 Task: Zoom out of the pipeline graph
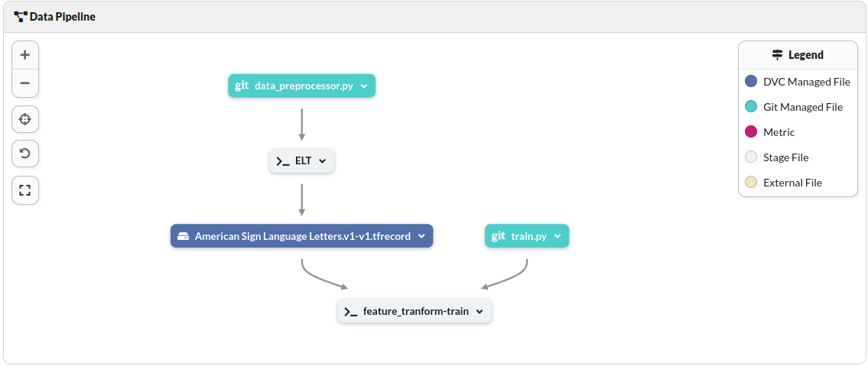coord(25,83)
